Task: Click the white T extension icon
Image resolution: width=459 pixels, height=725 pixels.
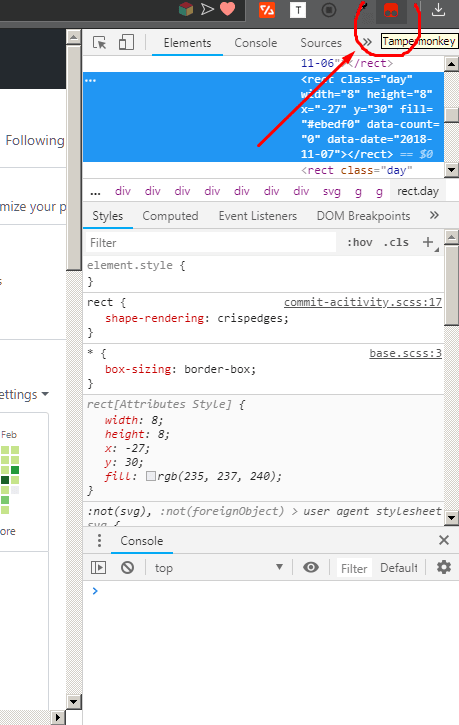Action: tap(298, 10)
